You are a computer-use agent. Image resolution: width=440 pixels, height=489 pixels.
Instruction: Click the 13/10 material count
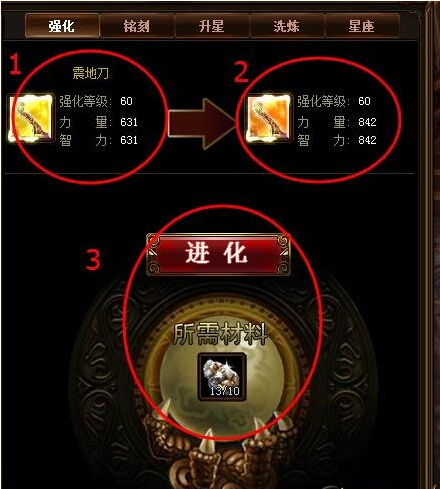pos(225,391)
